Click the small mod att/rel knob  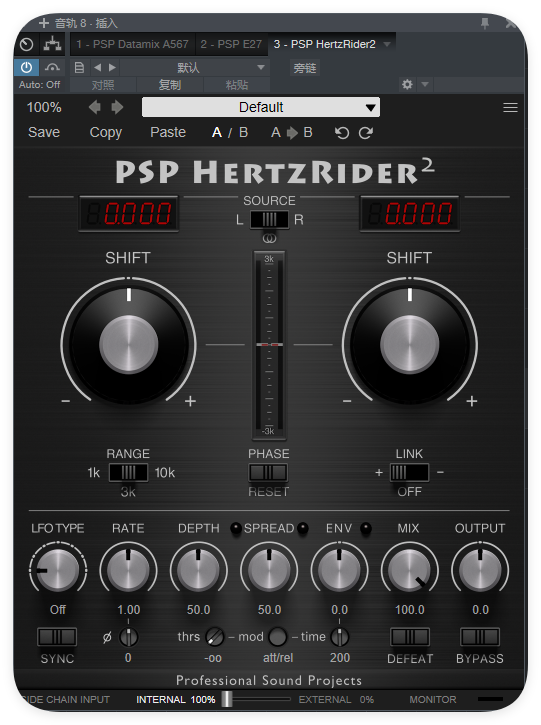[x=277, y=637]
